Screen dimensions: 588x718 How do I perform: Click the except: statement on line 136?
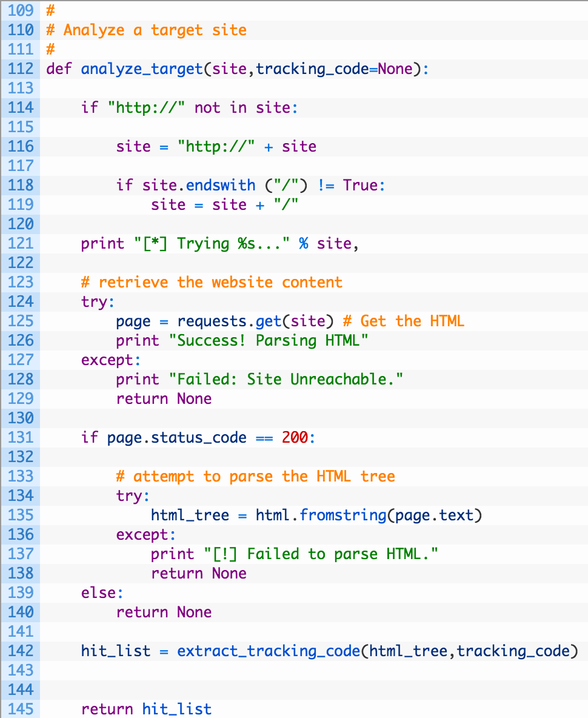(x=146, y=535)
